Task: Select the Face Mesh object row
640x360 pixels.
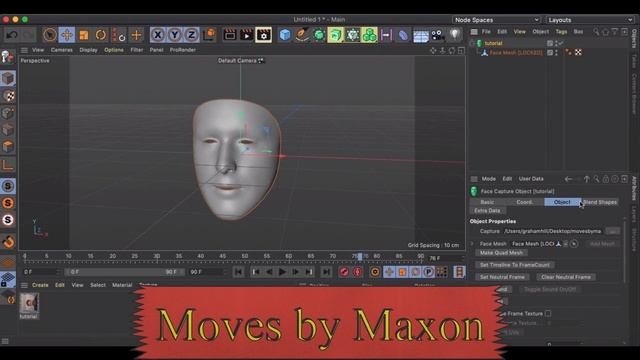Action: [x=516, y=53]
